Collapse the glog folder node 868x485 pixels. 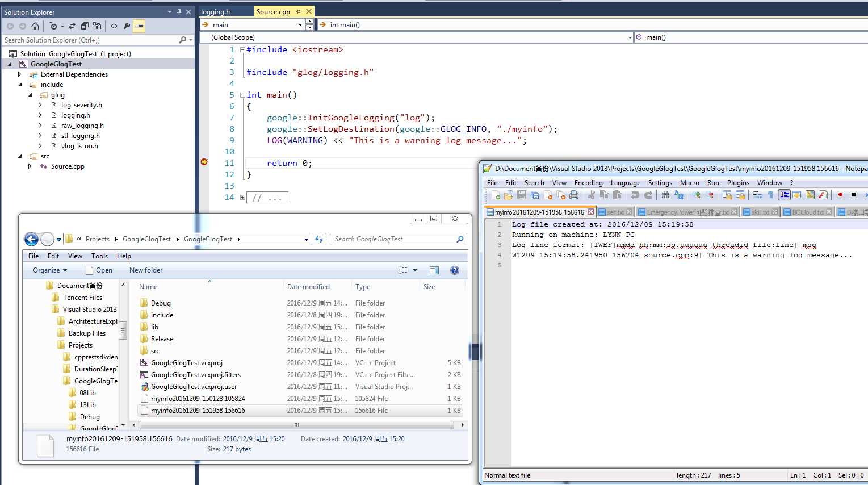(x=30, y=95)
